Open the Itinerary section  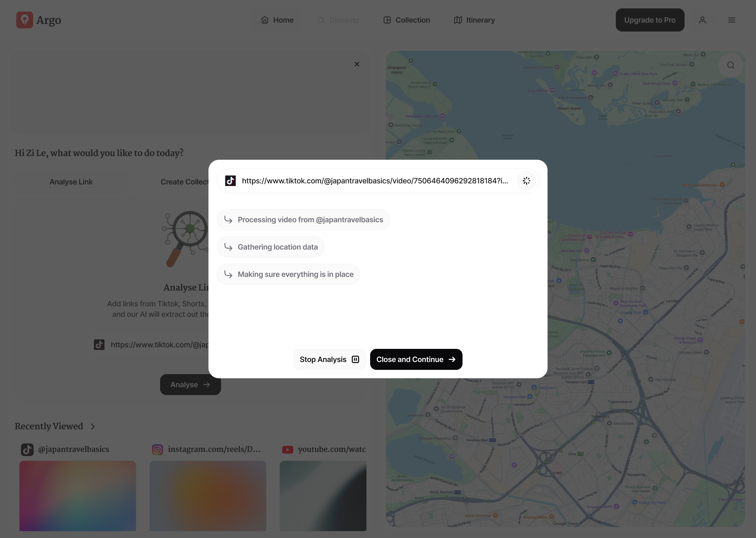click(x=474, y=20)
